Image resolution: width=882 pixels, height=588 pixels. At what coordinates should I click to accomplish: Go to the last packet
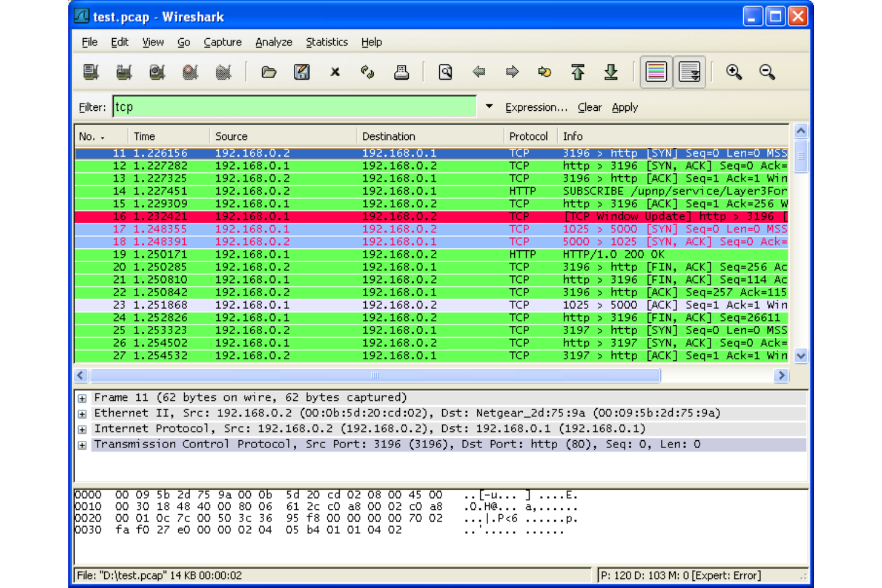(610, 72)
